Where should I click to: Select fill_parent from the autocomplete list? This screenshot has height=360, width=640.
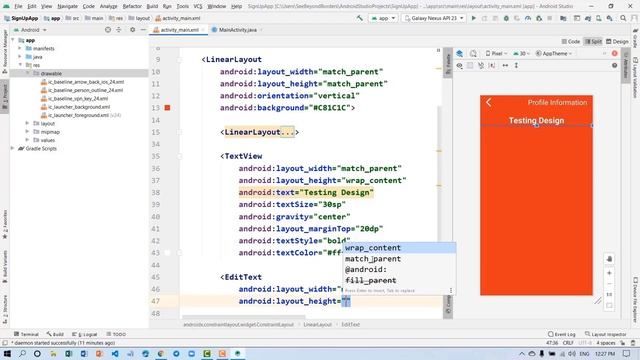399,280
